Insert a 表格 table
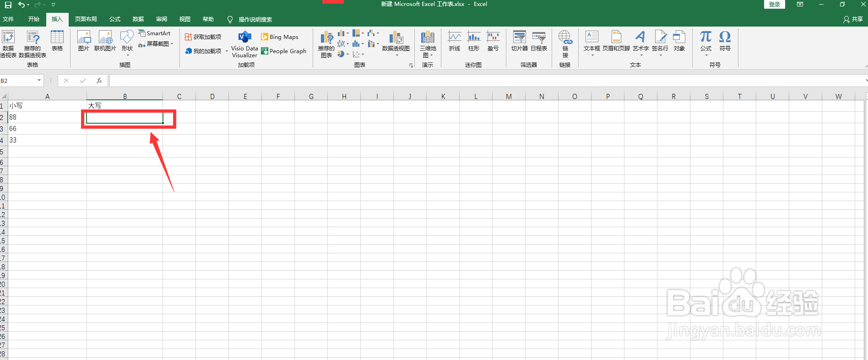This screenshot has height=360, width=868. click(57, 41)
